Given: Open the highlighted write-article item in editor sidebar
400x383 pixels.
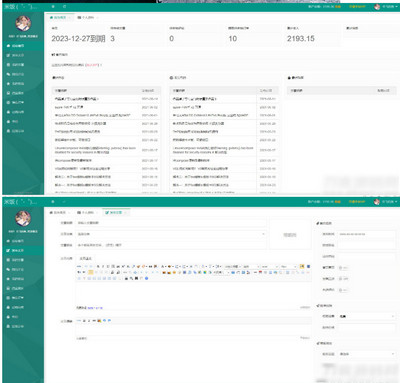Looking at the screenshot, I should (23, 250).
